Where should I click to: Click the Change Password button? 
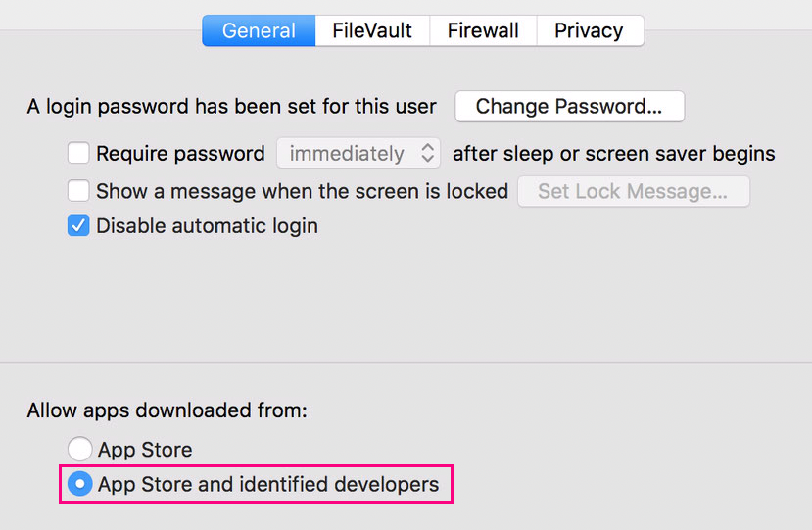(570, 106)
